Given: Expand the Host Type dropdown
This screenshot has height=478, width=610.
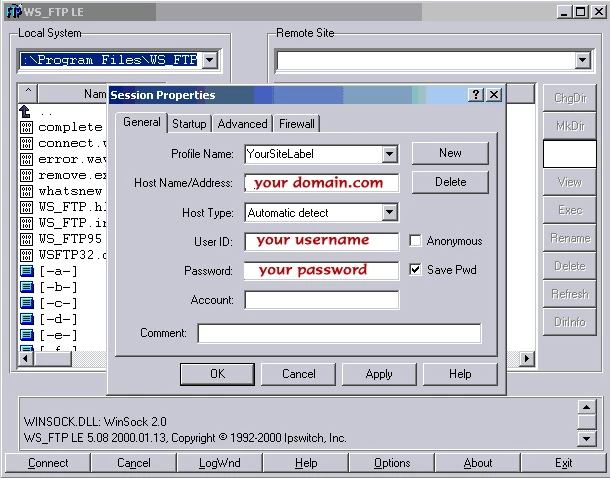Looking at the screenshot, I should pyautogui.click(x=390, y=213).
